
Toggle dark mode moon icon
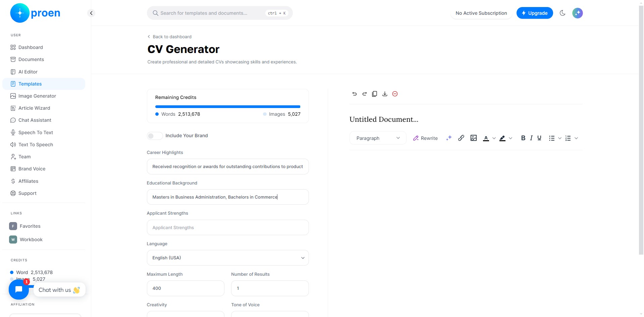click(x=562, y=13)
